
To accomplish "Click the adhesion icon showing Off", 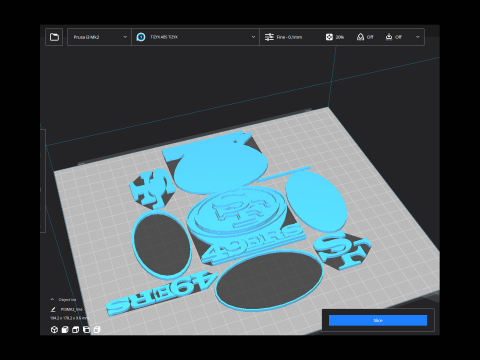I will click(389, 37).
